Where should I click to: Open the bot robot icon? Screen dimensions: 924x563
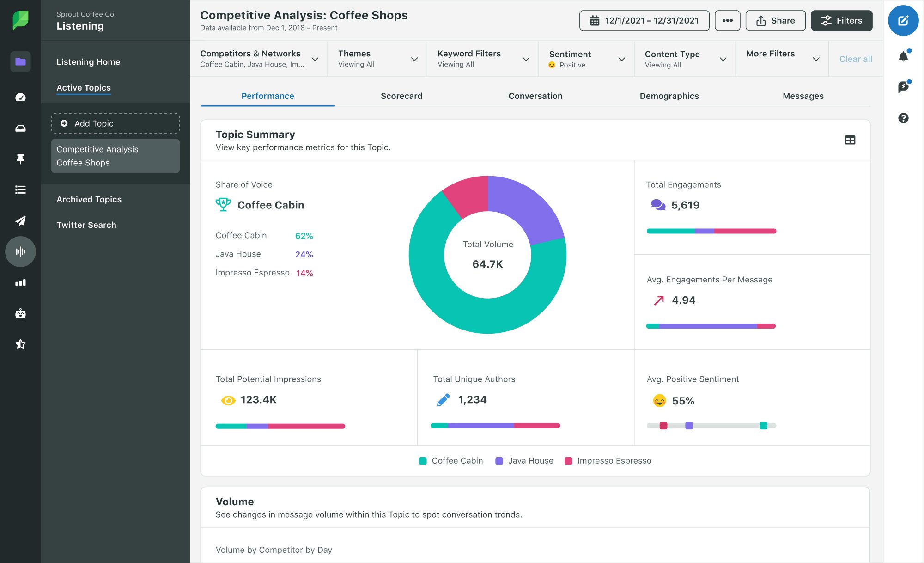(x=20, y=313)
